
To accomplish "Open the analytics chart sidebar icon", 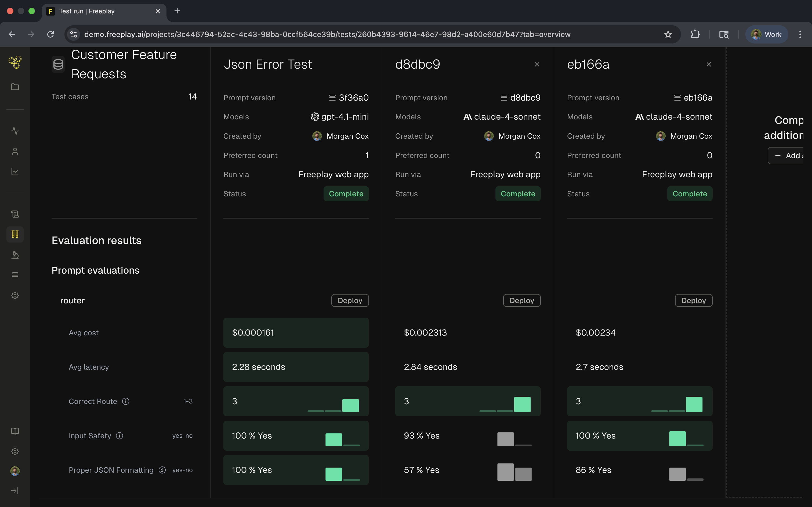I will pos(15,172).
